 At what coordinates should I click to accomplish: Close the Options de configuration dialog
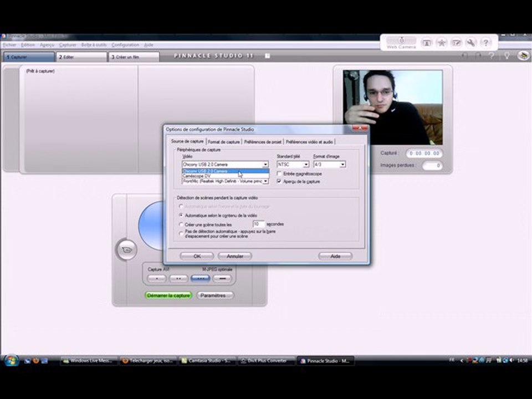360,128
